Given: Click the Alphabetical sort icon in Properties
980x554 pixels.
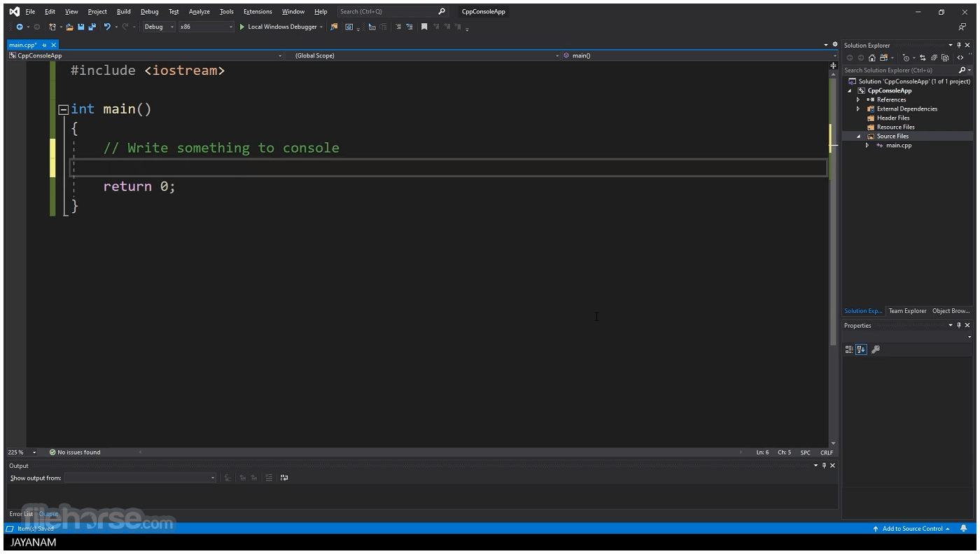Looking at the screenshot, I should pos(861,349).
